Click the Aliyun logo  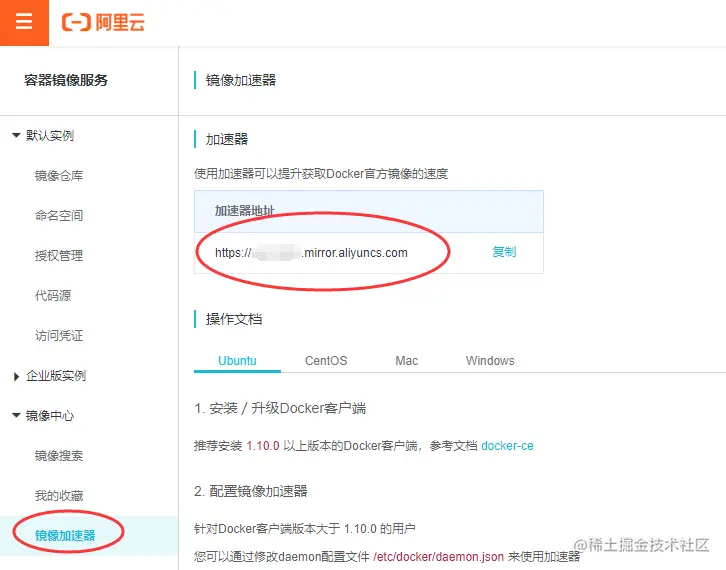pyautogui.click(x=103, y=22)
